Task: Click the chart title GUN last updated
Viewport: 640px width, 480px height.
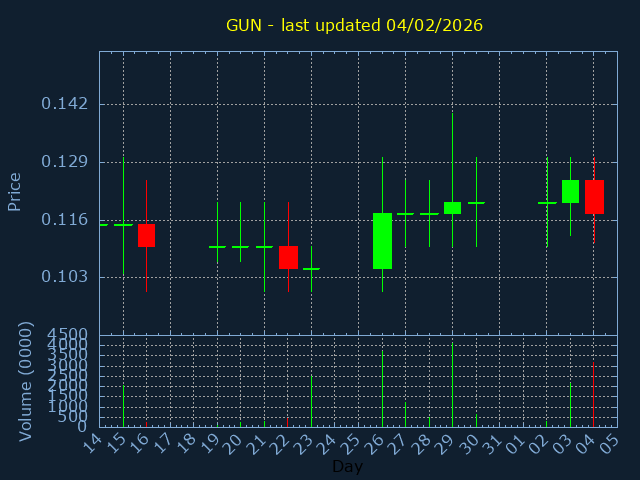Action: pos(354,25)
